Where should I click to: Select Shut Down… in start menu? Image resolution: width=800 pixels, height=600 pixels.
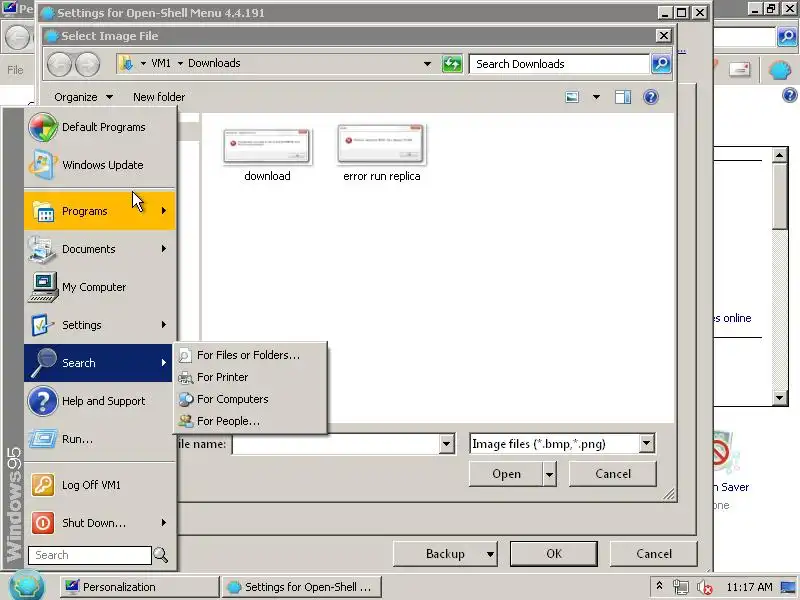click(x=99, y=523)
